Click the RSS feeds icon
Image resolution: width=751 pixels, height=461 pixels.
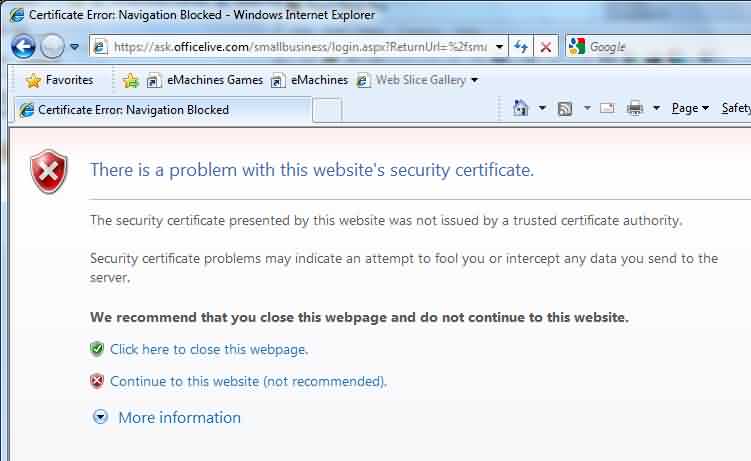[x=565, y=109]
